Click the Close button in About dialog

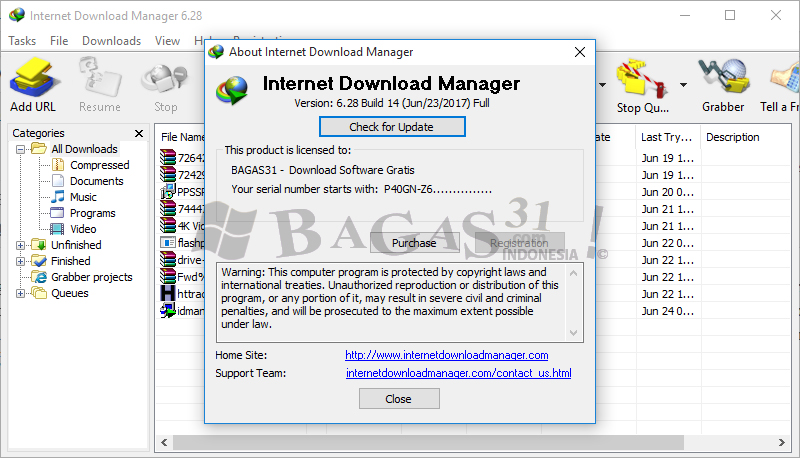399,399
